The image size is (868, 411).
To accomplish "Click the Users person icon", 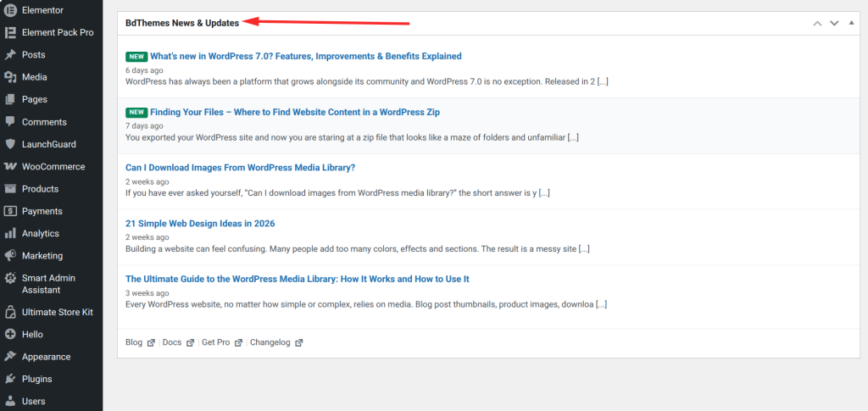I will 9,401.
